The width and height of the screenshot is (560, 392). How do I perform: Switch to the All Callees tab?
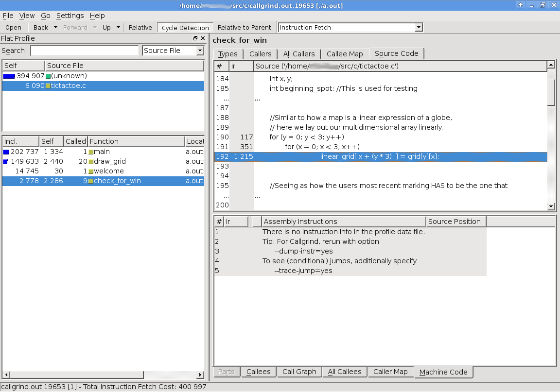coord(345,372)
